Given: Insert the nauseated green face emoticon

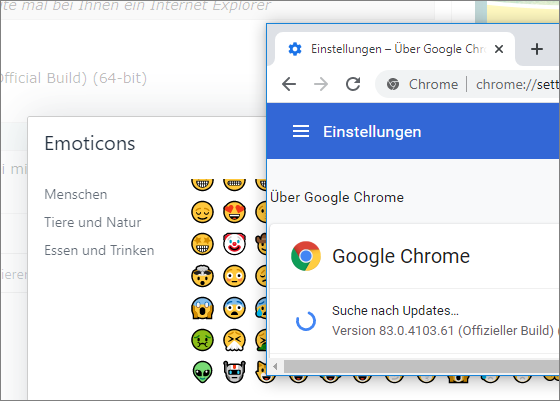Looking at the screenshot, I should click(x=202, y=340).
